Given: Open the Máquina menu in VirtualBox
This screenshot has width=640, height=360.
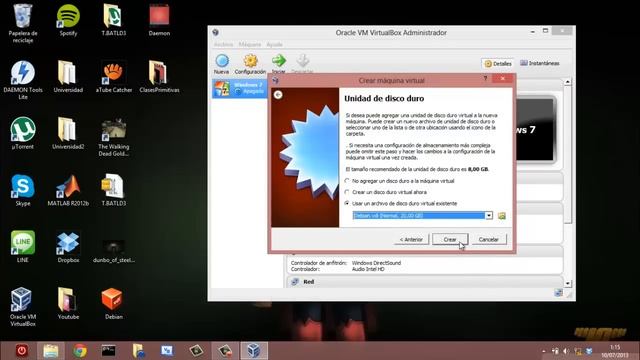Looking at the screenshot, I should [x=250, y=44].
